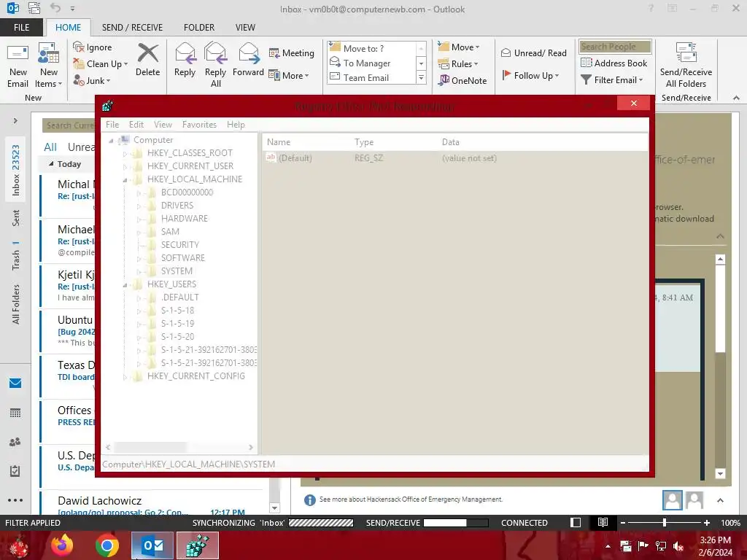Select HKEY_CURRENT_USER key
Viewport: 747px width, 560px height.
190,166
